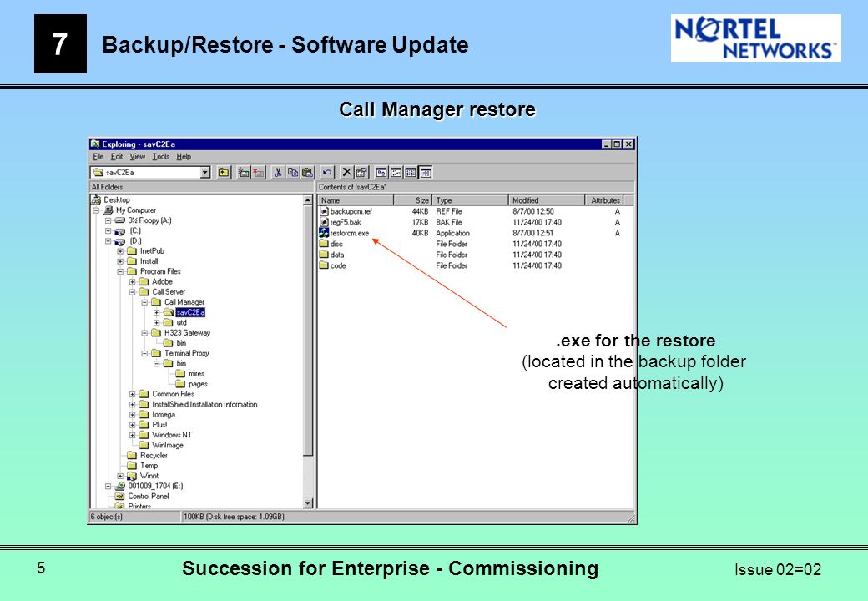Screen dimensions: 868x601
Task: Click the folder tree vertical scroll thumb
Action: [x=308, y=331]
